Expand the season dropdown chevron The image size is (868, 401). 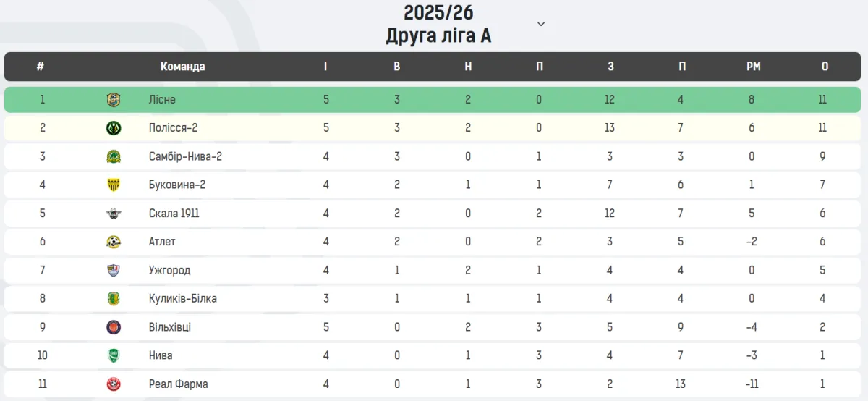tap(541, 24)
